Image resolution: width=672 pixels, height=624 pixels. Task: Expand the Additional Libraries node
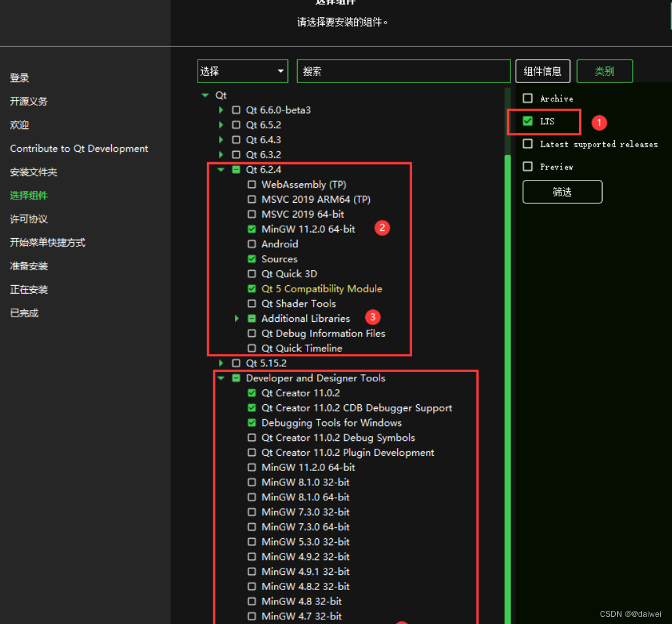pyautogui.click(x=237, y=319)
